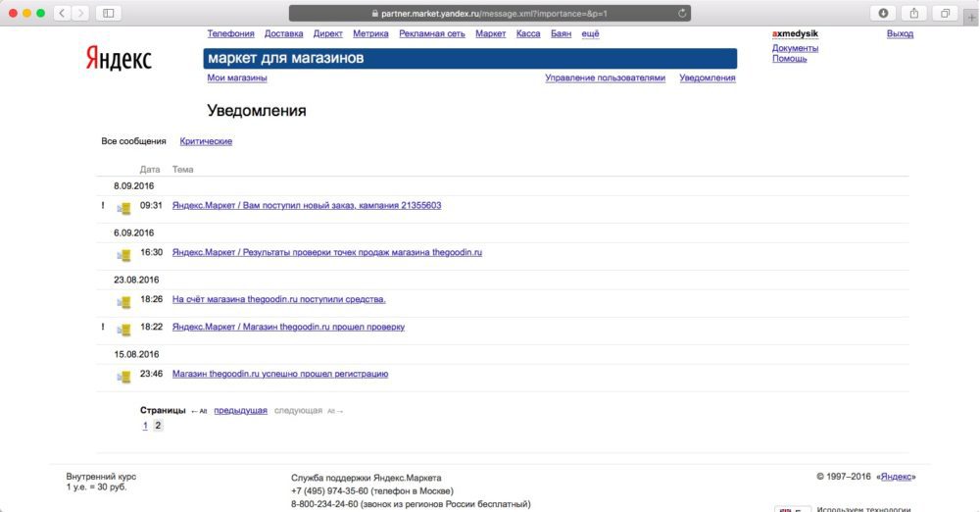Log out via Выход link
This screenshot has height=512, width=980.
click(900, 33)
